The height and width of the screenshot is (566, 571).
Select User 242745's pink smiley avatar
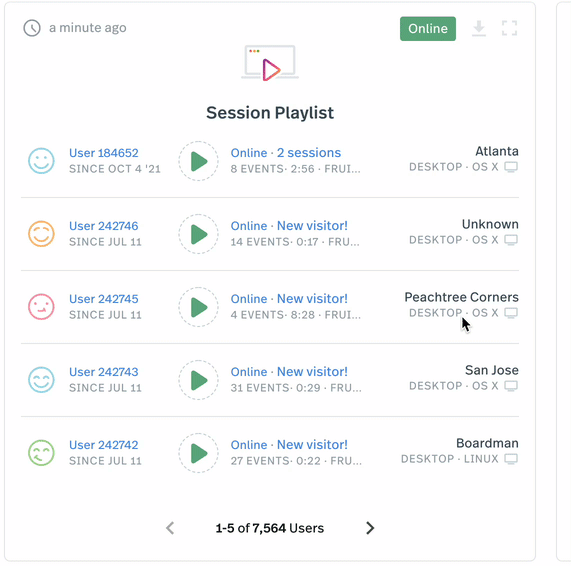pos(42,307)
